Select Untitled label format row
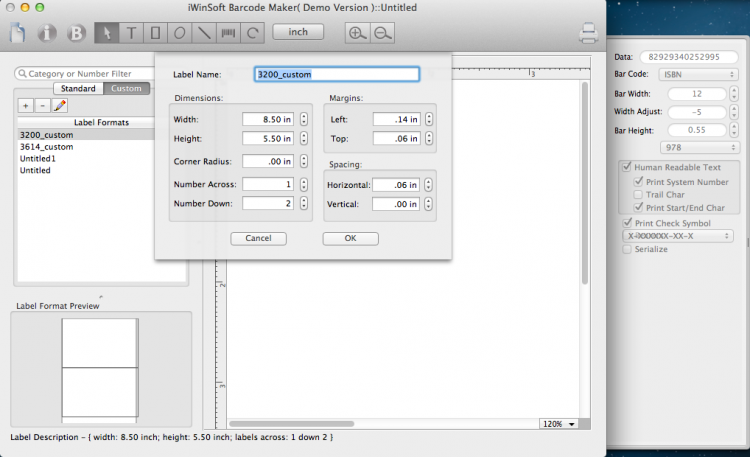This screenshot has width=750, height=457. coord(86,170)
